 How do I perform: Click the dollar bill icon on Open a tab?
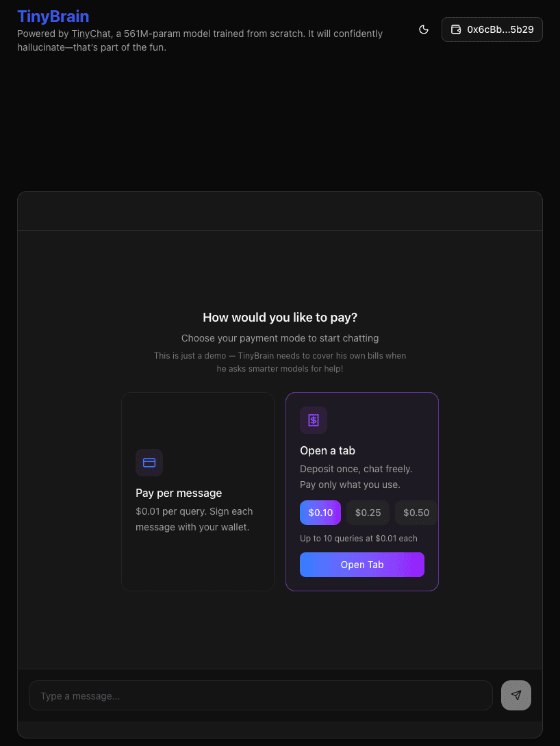coord(314,420)
